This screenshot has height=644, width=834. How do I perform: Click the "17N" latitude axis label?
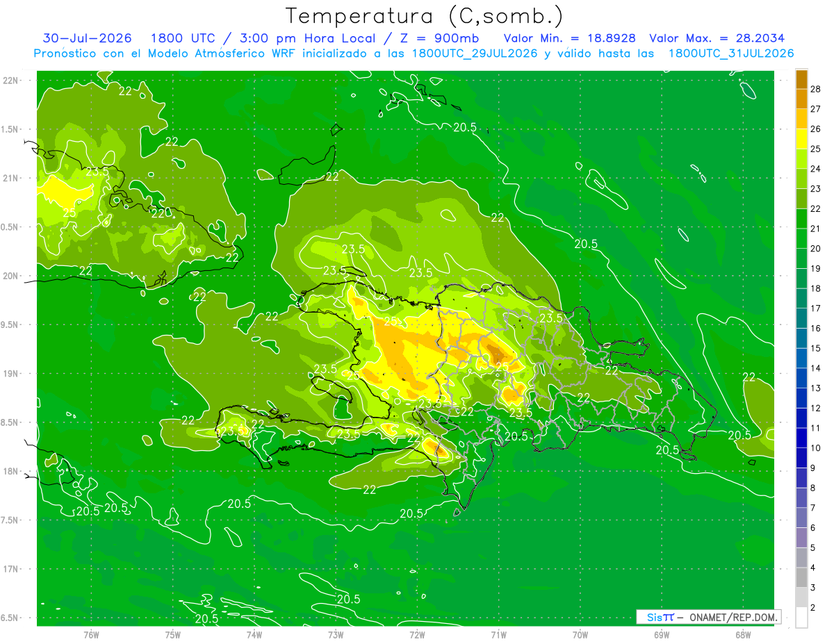pos(11,569)
